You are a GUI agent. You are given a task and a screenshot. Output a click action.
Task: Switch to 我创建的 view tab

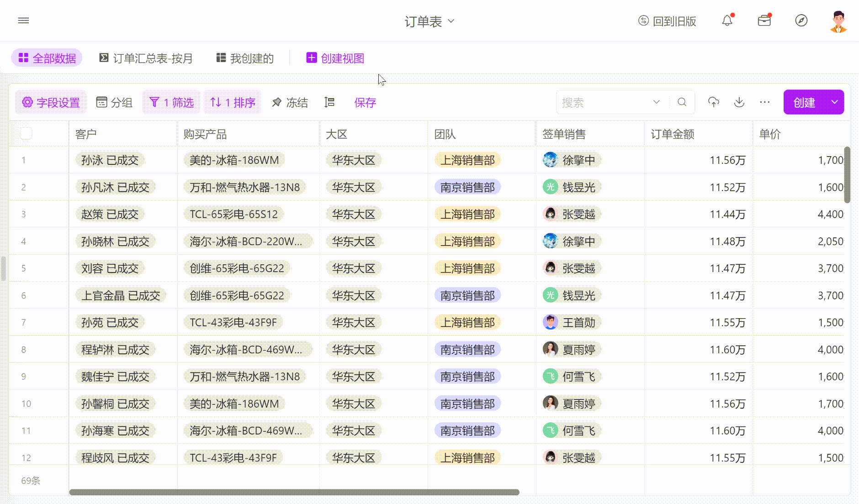[245, 58]
